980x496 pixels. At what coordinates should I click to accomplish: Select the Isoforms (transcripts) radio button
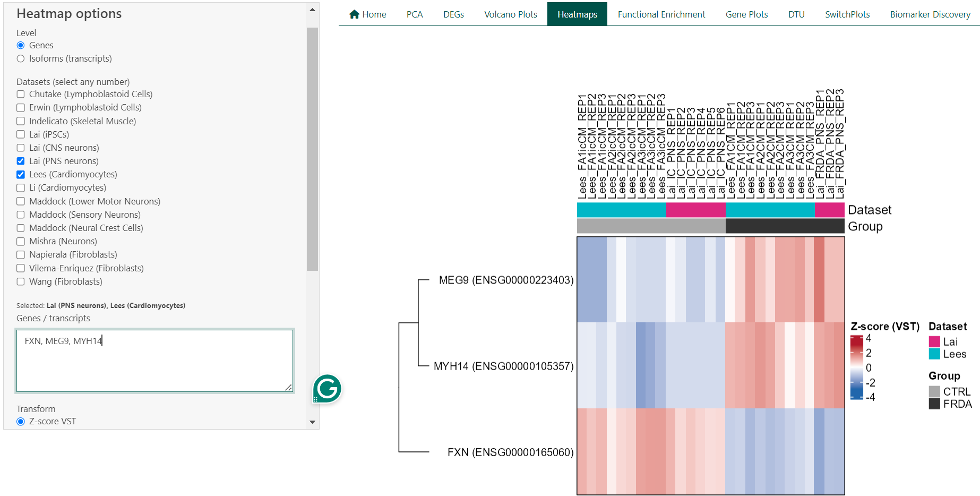click(x=21, y=59)
